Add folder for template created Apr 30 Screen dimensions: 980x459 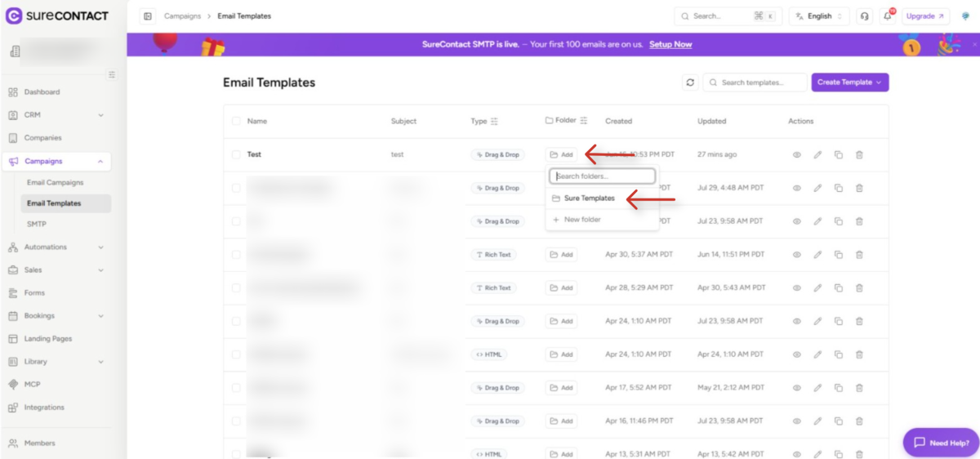[x=561, y=255]
